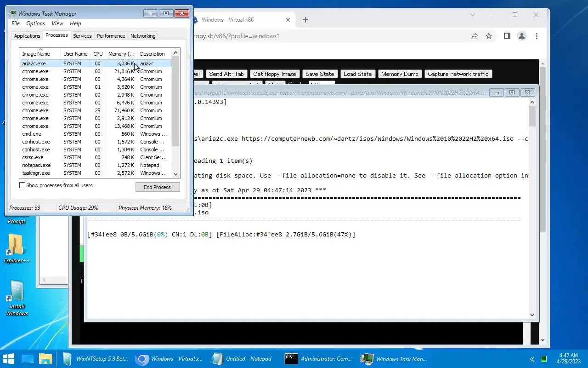Open browser three-dot menu
Screen dimensions: 588x368
tap(537, 36)
